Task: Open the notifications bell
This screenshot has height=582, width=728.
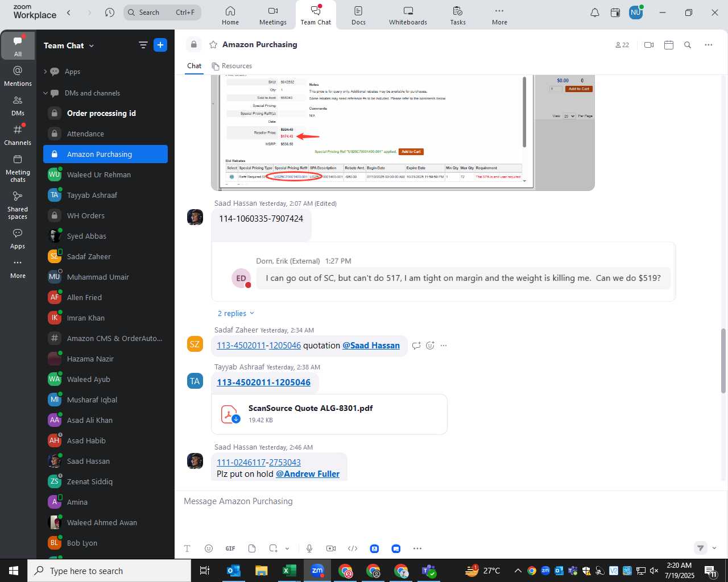Action: [595, 13]
